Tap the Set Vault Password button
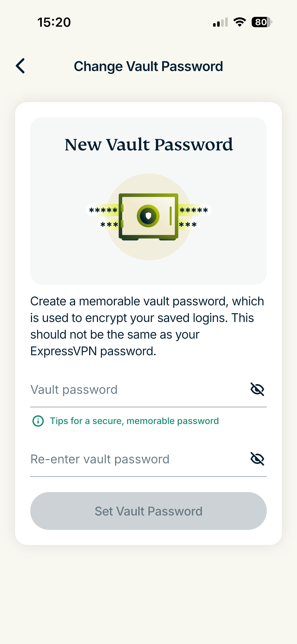The height and width of the screenshot is (644, 297). coord(148,511)
